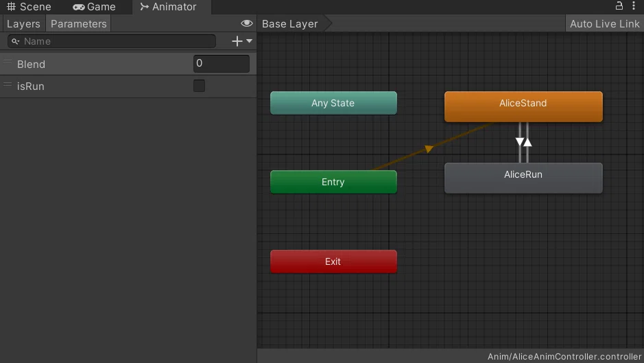The width and height of the screenshot is (644, 363).
Task: Switch to the Scene tab
Action: (29, 7)
